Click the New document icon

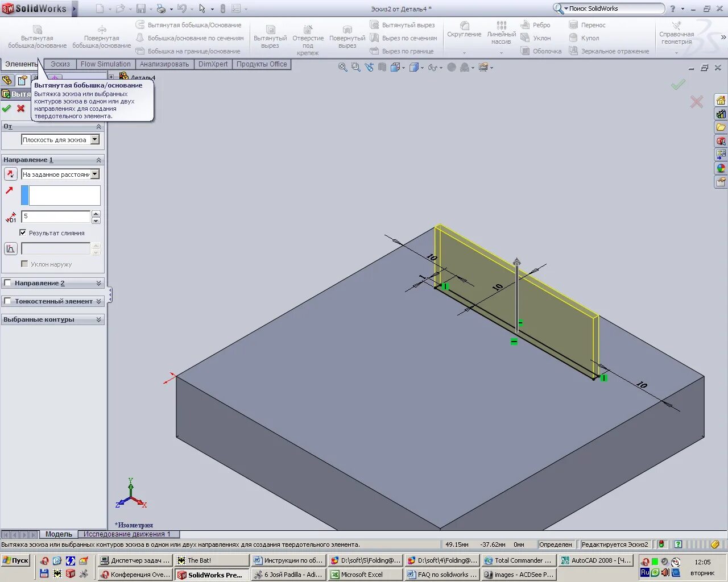pos(100,9)
